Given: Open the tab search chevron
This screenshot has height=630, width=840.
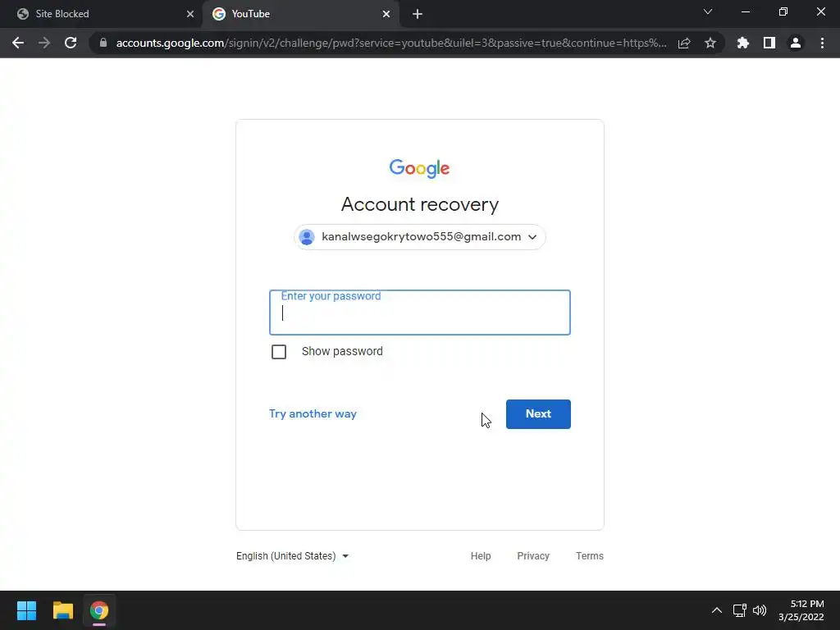Looking at the screenshot, I should (708, 11).
